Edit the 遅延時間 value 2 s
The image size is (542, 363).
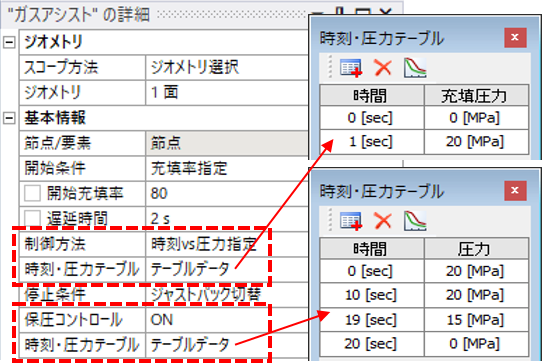[227, 219]
